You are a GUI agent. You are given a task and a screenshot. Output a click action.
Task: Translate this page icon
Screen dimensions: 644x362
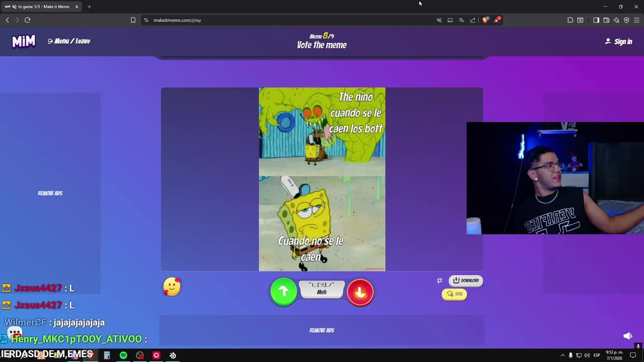461,20
